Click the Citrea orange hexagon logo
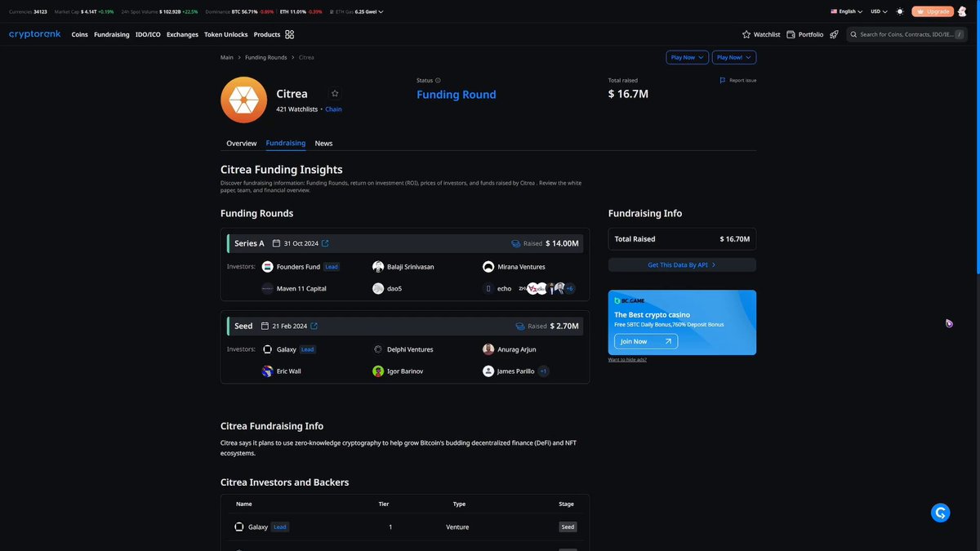The height and width of the screenshot is (551, 980). pyautogui.click(x=243, y=100)
